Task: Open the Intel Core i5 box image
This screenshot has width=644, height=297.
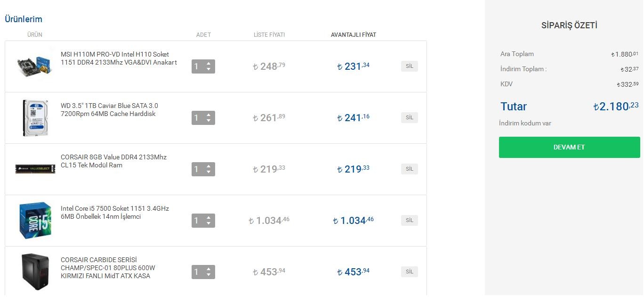Action: point(35,220)
